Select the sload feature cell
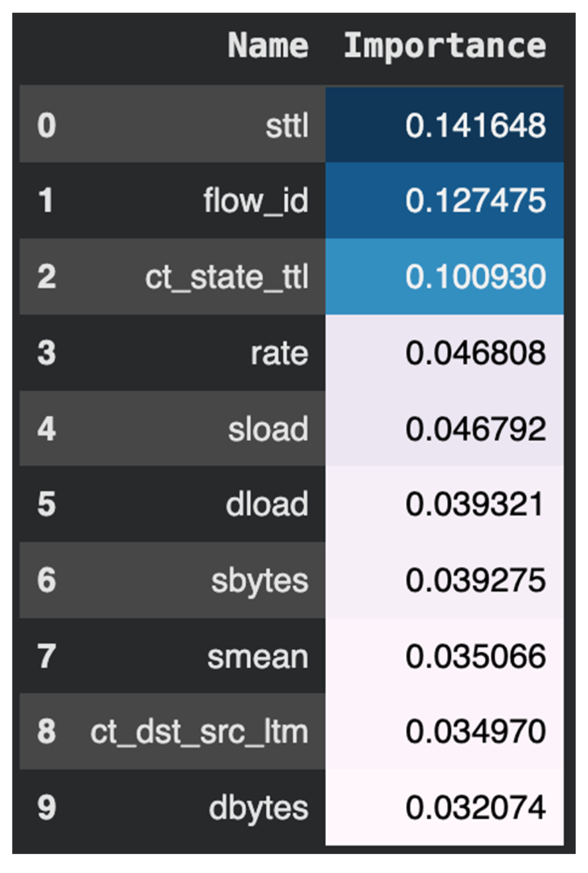Viewport: 588px width, 873px height. (268, 429)
